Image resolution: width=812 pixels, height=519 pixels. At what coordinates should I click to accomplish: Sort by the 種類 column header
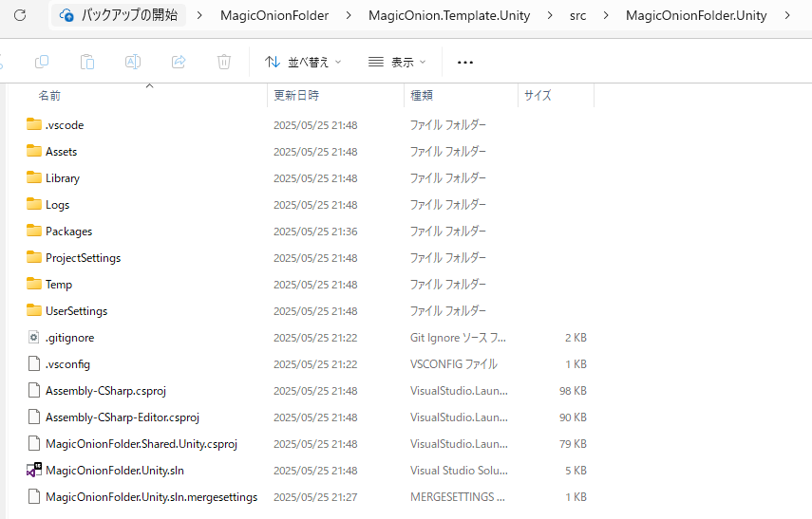pyautogui.click(x=422, y=95)
